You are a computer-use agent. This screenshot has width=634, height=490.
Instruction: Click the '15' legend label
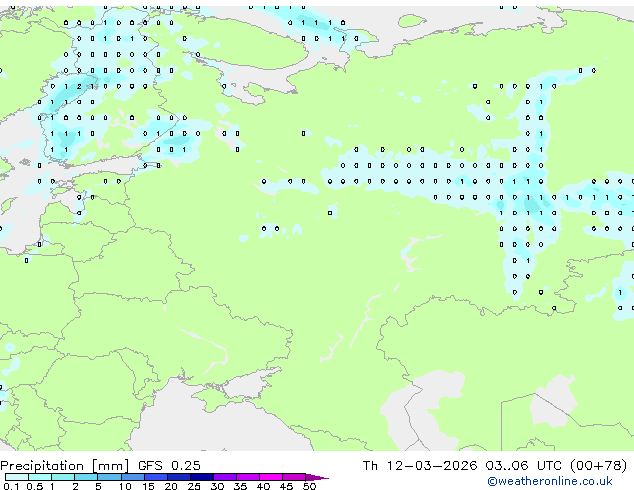[148, 486]
